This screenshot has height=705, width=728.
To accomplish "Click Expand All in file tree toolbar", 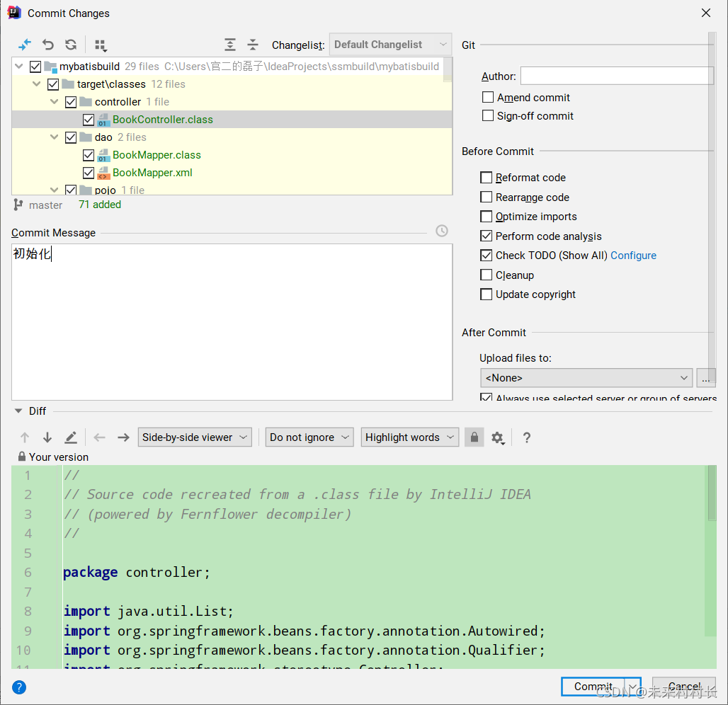I will coord(230,45).
